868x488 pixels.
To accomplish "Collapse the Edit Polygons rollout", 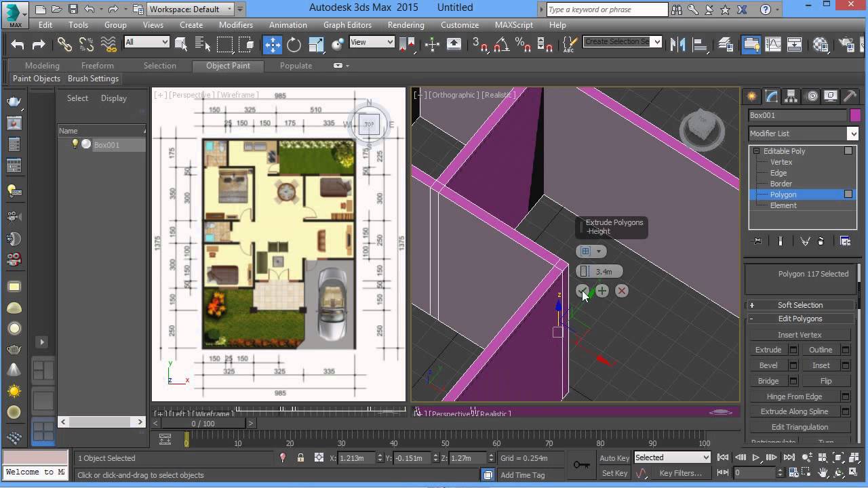I will (x=800, y=319).
